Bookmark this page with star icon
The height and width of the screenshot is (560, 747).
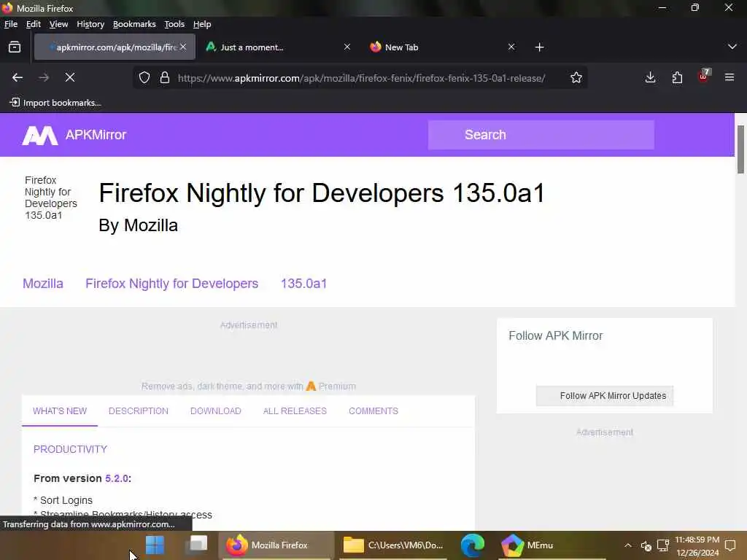576,77
